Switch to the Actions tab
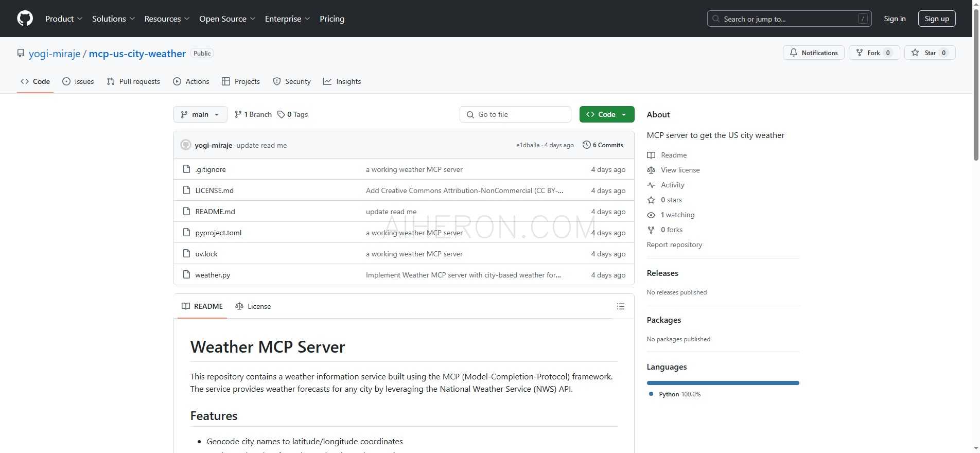 pyautogui.click(x=191, y=81)
